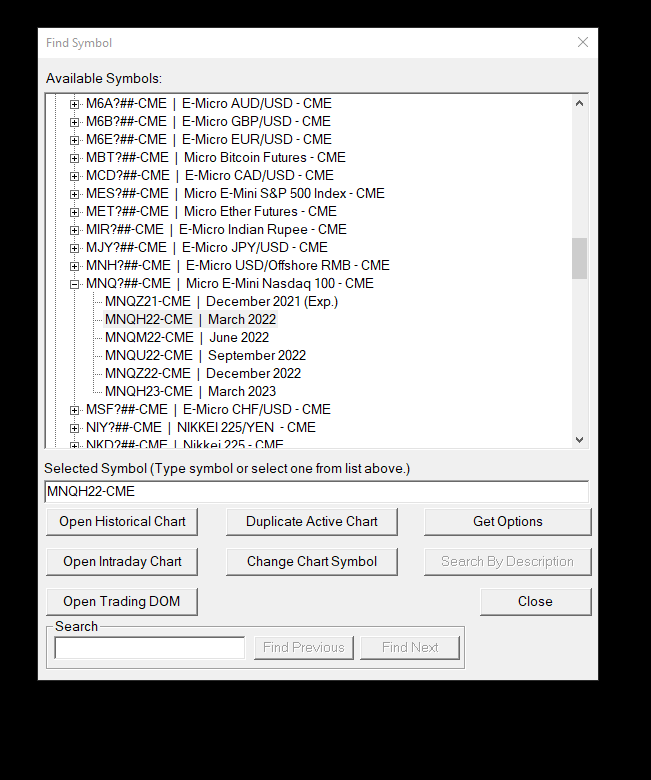Expand the MET?##-CME Micro Ether Futures node
This screenshot has width=651, height=780.
(74, 212)
